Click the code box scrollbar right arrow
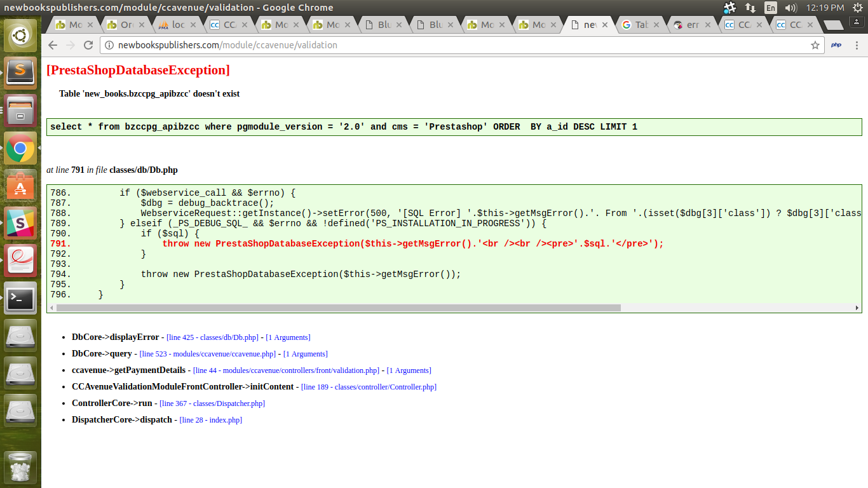 tap(858, 308)
